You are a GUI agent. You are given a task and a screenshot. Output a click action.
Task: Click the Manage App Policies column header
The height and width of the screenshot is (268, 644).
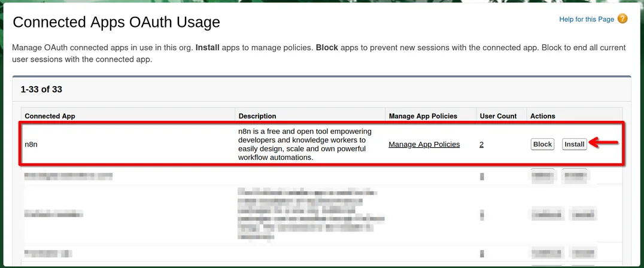(423, 116)
